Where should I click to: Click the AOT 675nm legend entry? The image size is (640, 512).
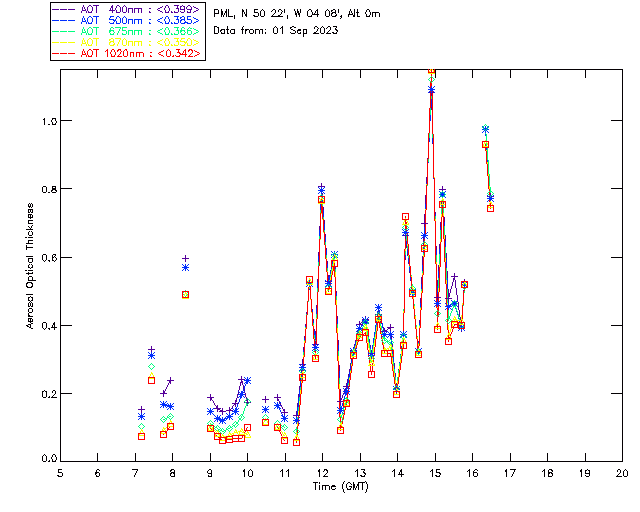point(128,31)
